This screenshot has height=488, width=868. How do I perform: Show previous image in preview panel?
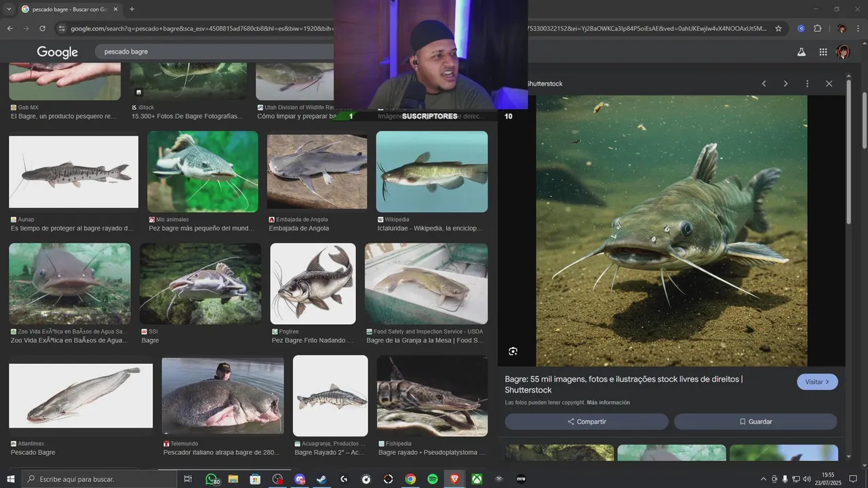click(x=764, y=83)
